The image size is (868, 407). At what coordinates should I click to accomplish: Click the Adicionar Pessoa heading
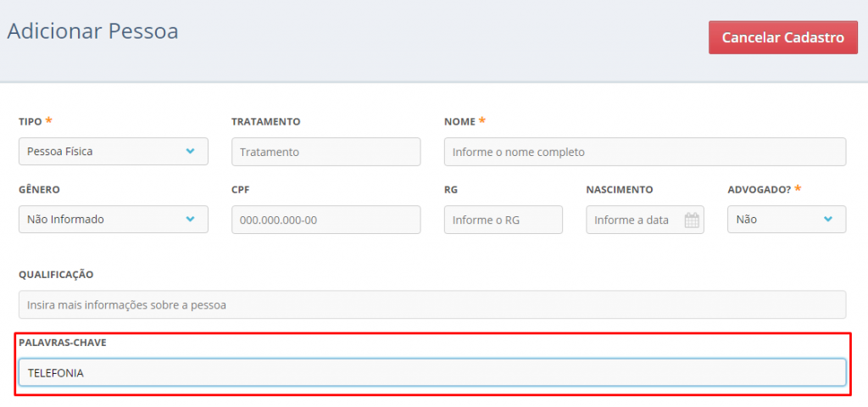click(92, 31)
